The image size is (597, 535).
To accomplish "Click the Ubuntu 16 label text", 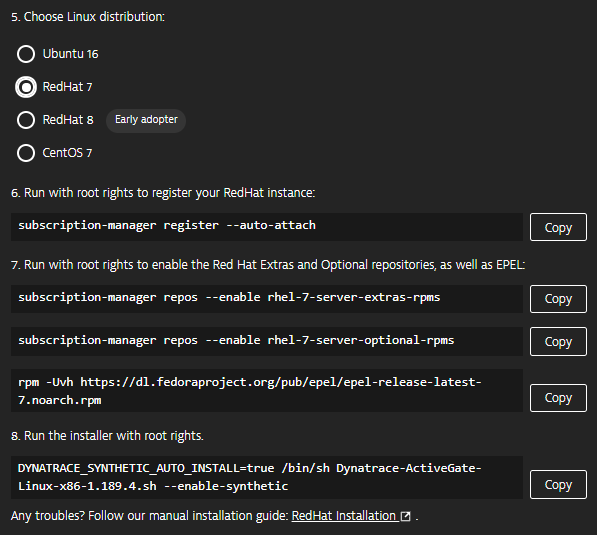I will (70, 54).
